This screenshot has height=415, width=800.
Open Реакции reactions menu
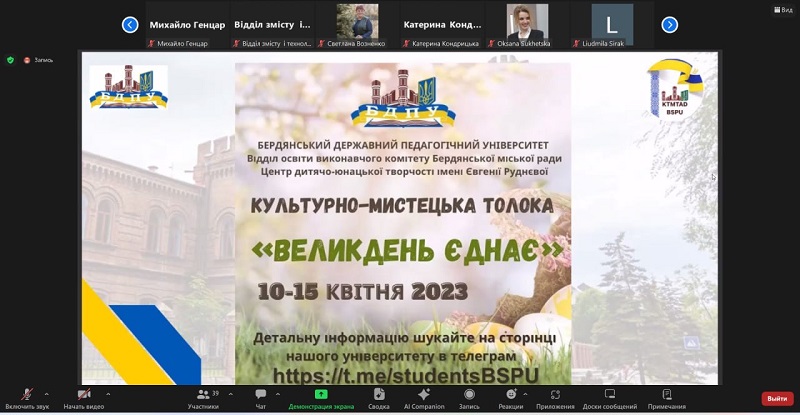coord(511,399)
